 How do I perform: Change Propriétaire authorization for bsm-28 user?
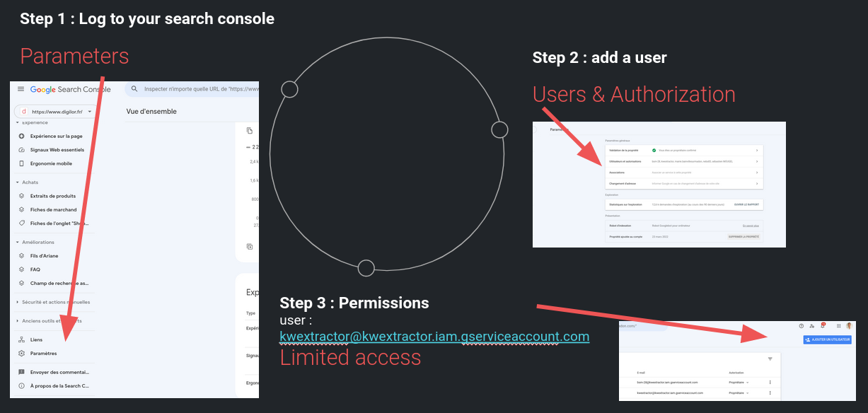tap(739, 383)
